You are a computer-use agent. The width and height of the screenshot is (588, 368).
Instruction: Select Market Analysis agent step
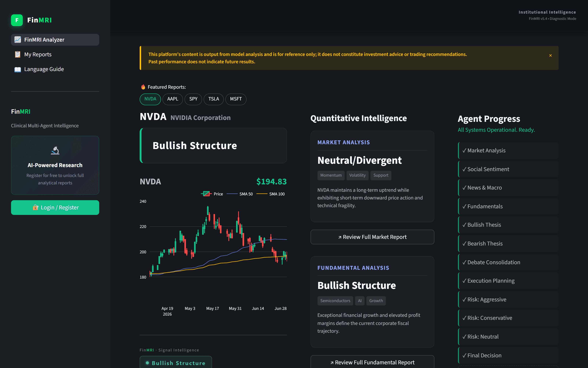pyautogui.click(x=508, y=150)
